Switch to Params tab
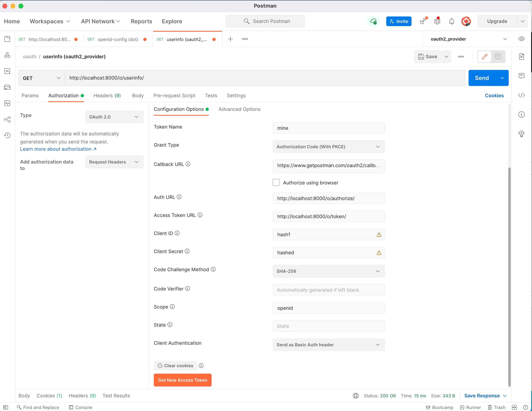 [x=30, y=96]
